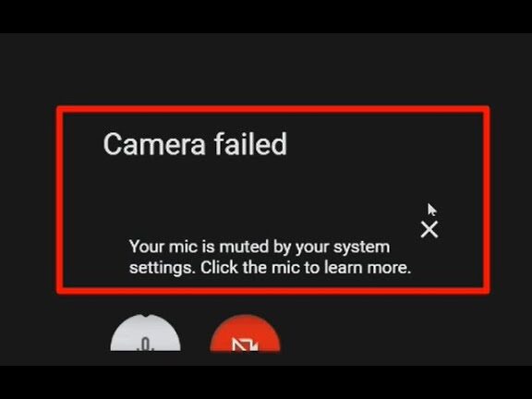Image resolution: width=532 pixels, height=399 pixels.
Task: Click the 'Camera failed' heading
Action: click(195, 144)
